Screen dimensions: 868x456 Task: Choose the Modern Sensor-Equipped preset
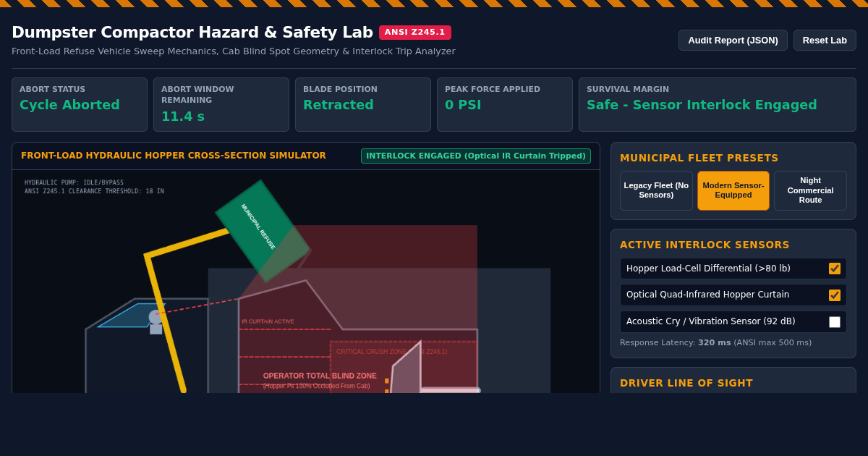(x=733, y=190)
